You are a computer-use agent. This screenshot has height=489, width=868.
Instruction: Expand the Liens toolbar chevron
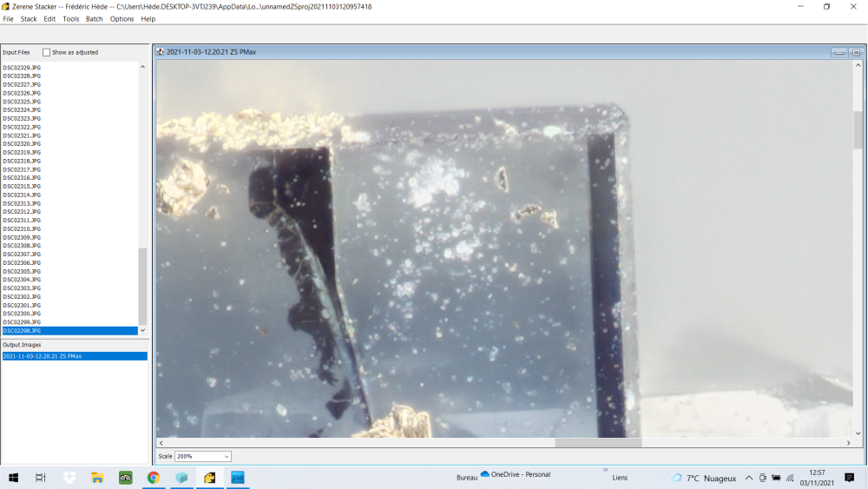(605, 470)
